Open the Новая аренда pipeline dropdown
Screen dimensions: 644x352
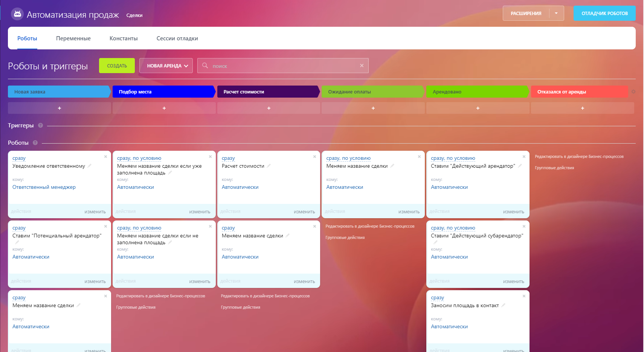tap(166, 66)
